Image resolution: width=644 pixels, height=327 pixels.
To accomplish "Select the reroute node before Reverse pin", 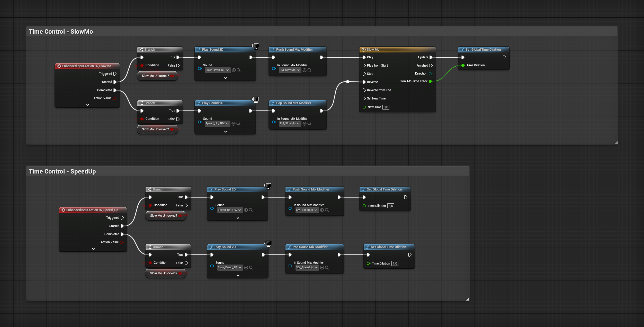I will click(348, 81).
